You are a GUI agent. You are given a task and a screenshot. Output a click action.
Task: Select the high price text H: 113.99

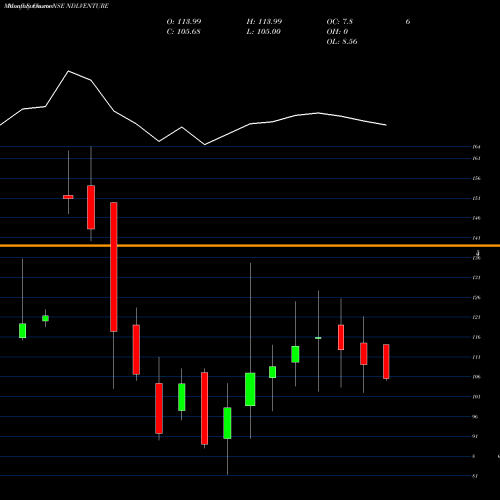point(264,22)
